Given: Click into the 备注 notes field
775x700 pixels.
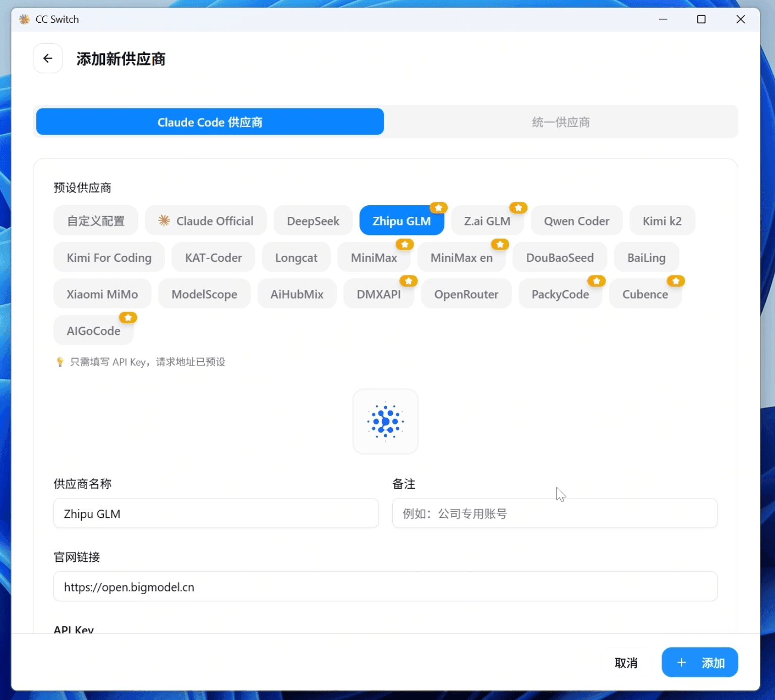Looking at the screenshot, I should [x=554, y=513].
